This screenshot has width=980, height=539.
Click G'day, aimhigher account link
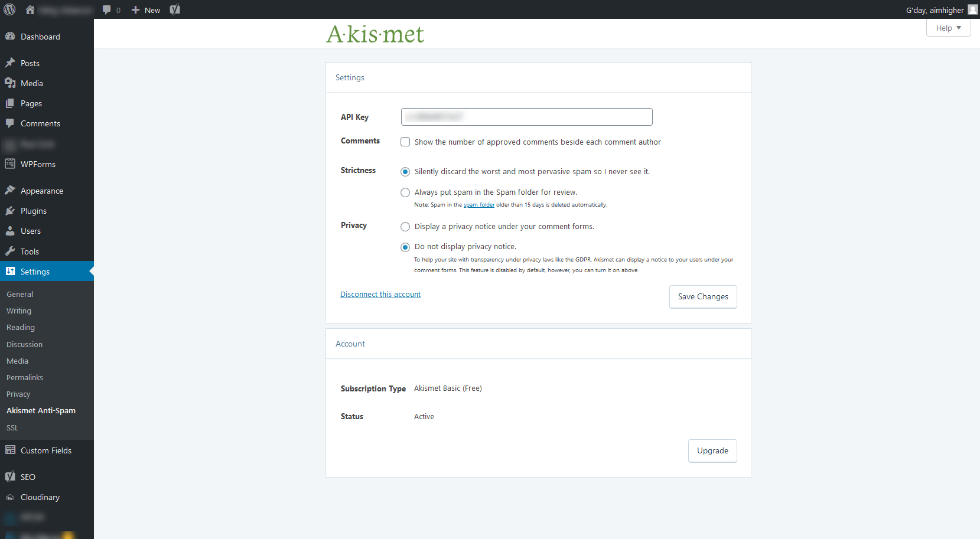click(x=935, y=10)
